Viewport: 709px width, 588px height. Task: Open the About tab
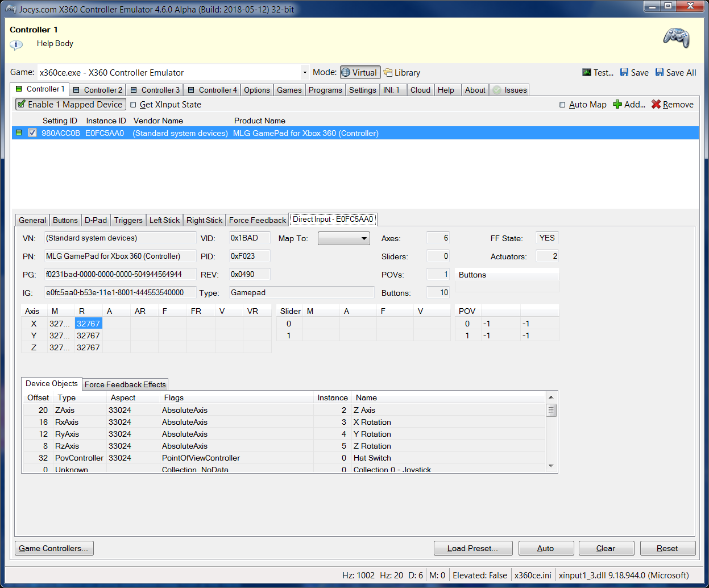coord(475,90)
